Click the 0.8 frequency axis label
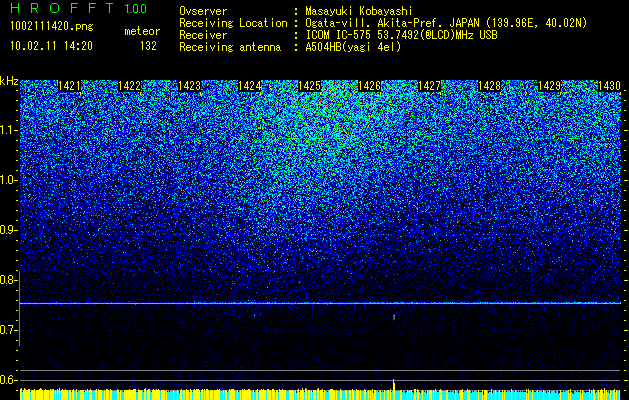Screen dimensions: 629x400 pyautogui.click(x=7, y=280)
